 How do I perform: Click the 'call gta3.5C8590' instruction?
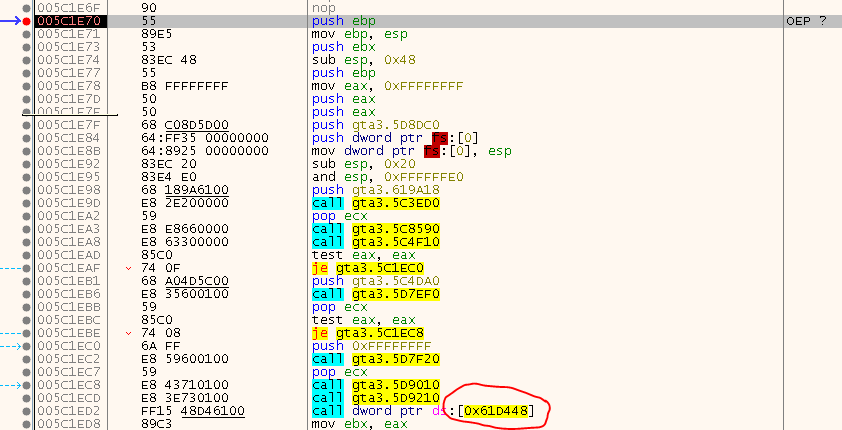point(376,229)
